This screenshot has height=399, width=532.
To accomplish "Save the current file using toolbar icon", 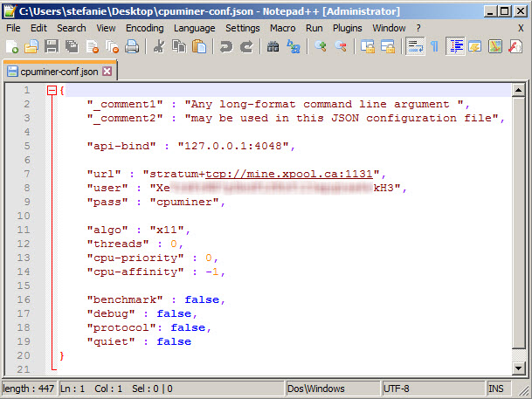I will click(51, 46).
